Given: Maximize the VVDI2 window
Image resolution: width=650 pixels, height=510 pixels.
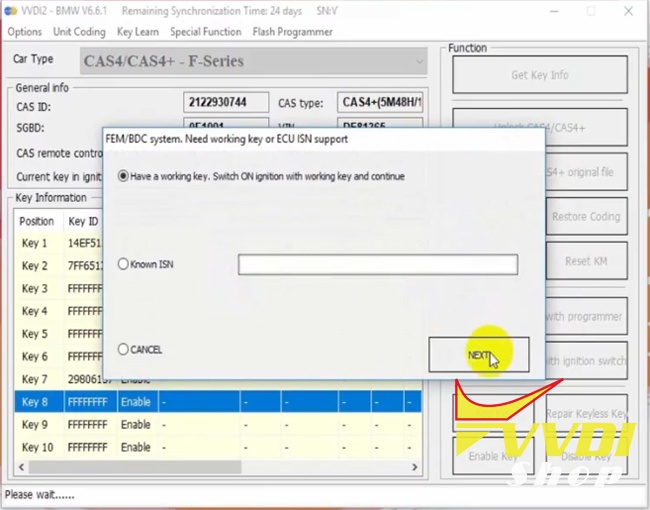Looking at the screenshot, I should (591, 11).
